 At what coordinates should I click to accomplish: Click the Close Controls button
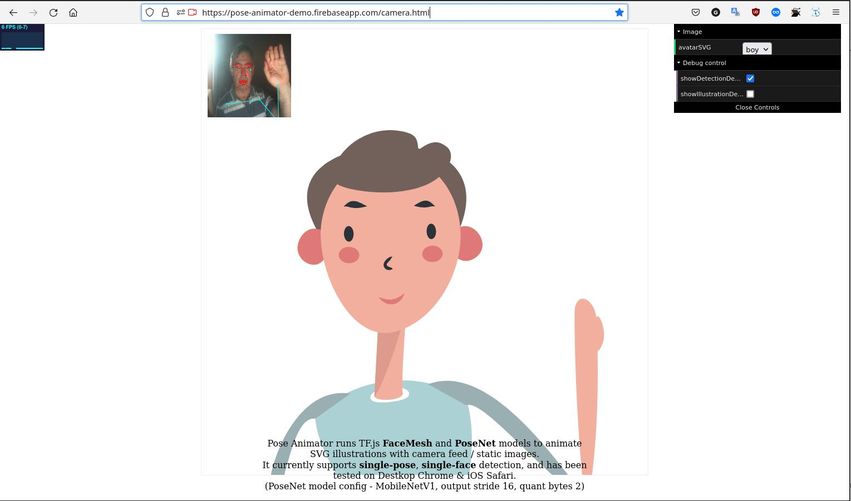(x=757, y=107)
